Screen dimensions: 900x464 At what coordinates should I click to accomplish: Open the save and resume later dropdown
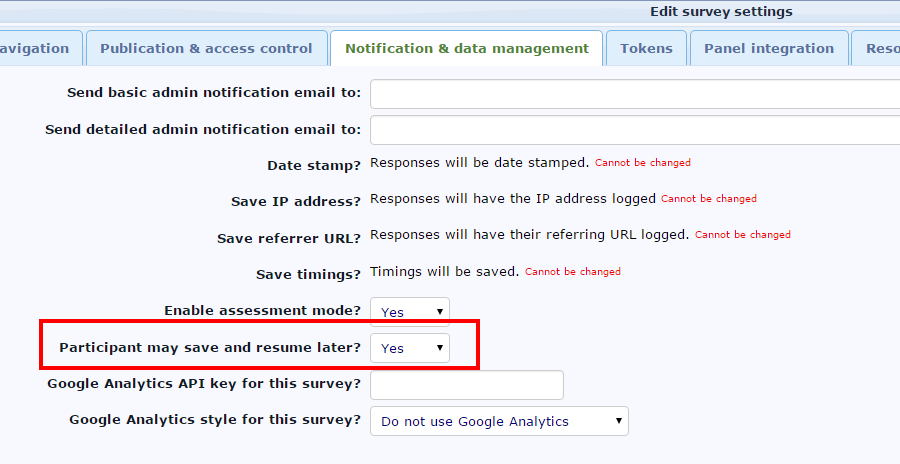pos(410,348)
